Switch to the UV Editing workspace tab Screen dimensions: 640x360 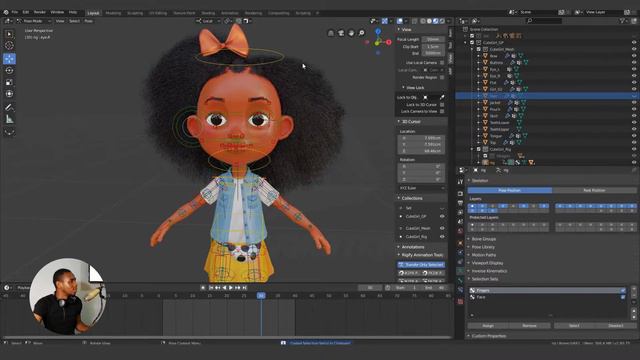point(158,13)
